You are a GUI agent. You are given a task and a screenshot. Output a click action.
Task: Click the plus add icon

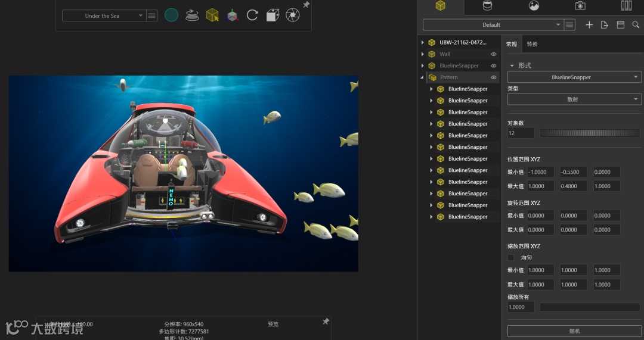click(x=589, y=25)
